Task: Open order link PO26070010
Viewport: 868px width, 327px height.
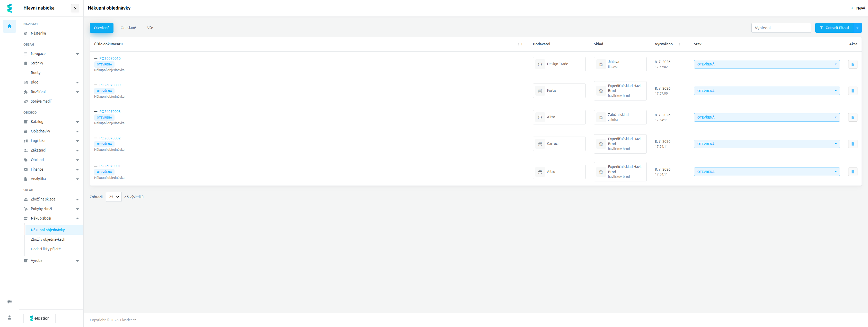Action: [110, 58]
